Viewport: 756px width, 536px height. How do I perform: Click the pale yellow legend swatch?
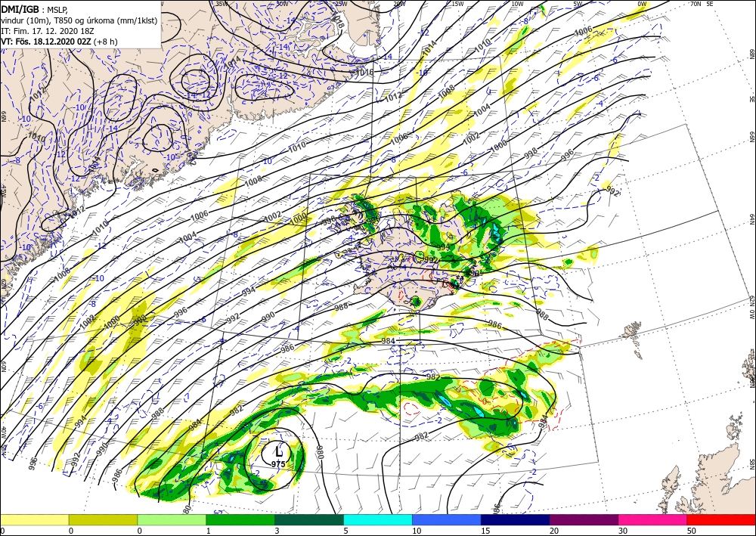coord(34,519)
